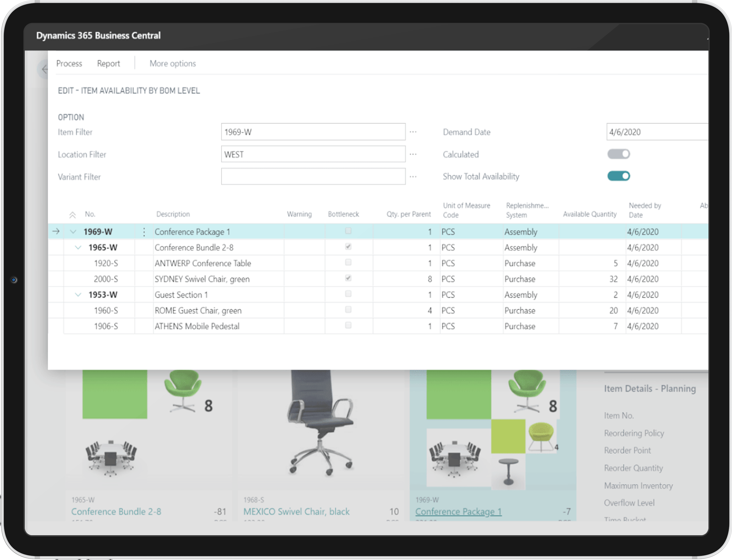
Task: Click SYDNEY Swivel Chair, green description
Action: click(202, 279)
